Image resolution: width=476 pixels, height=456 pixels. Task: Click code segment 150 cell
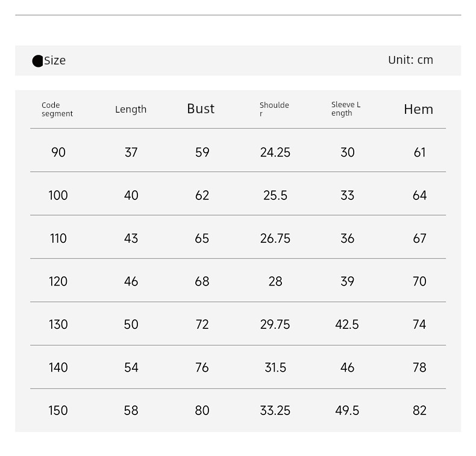point(58,411)
